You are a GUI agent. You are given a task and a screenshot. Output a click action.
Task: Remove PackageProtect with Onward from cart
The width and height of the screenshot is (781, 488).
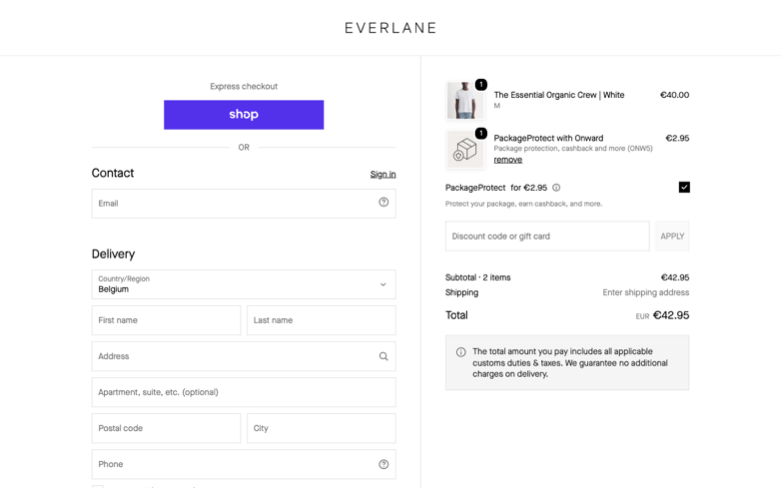click(508, 160)
